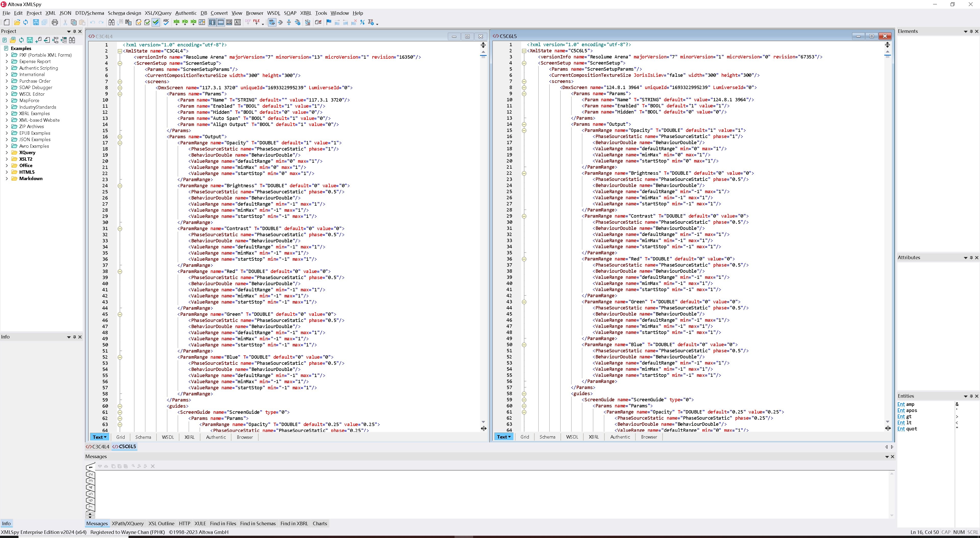
Task: Switch to the XPath/XQuery messages tab
Action: pos(127,523)
